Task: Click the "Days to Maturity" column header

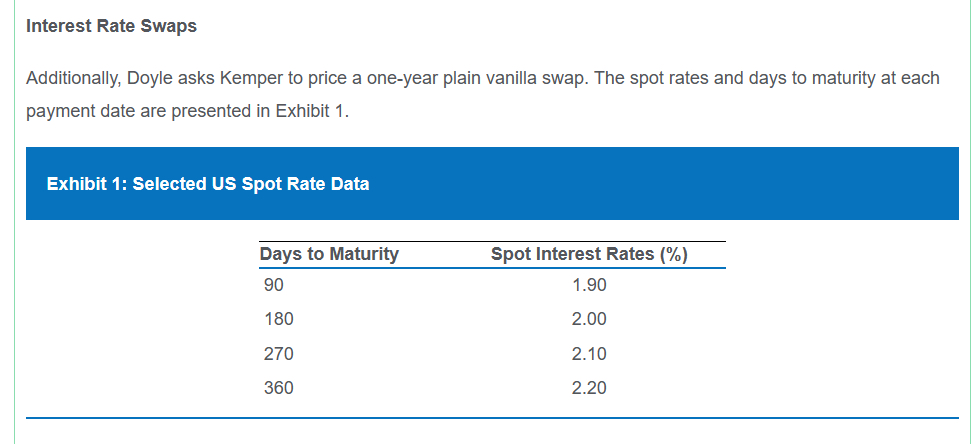Action: point(328,254)
